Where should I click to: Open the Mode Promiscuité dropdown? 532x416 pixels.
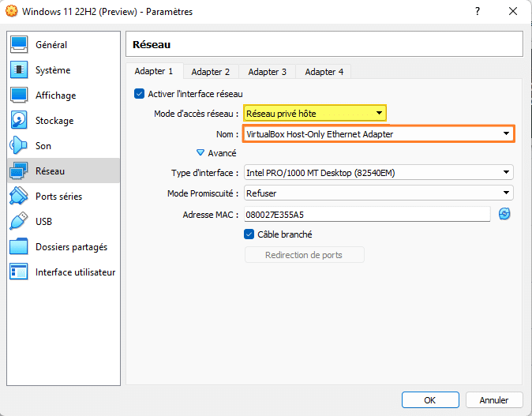[x=378, y=193]
